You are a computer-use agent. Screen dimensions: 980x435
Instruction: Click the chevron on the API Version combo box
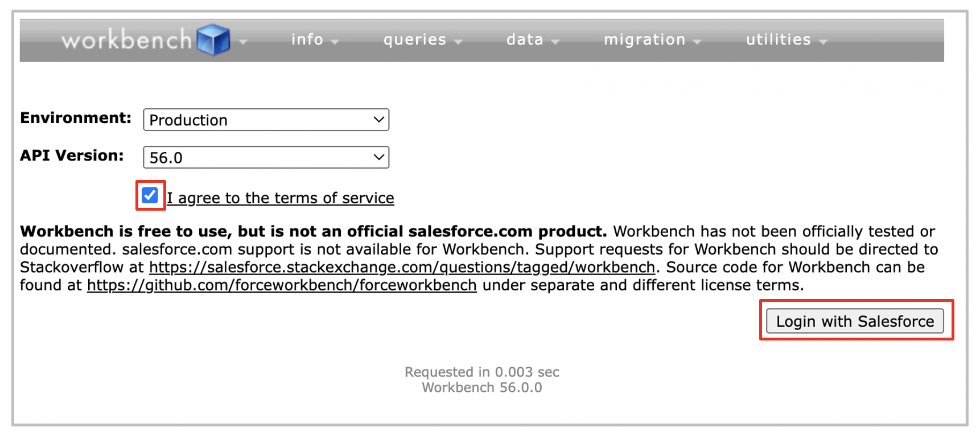pyautogui.click(x=378, y=157)
